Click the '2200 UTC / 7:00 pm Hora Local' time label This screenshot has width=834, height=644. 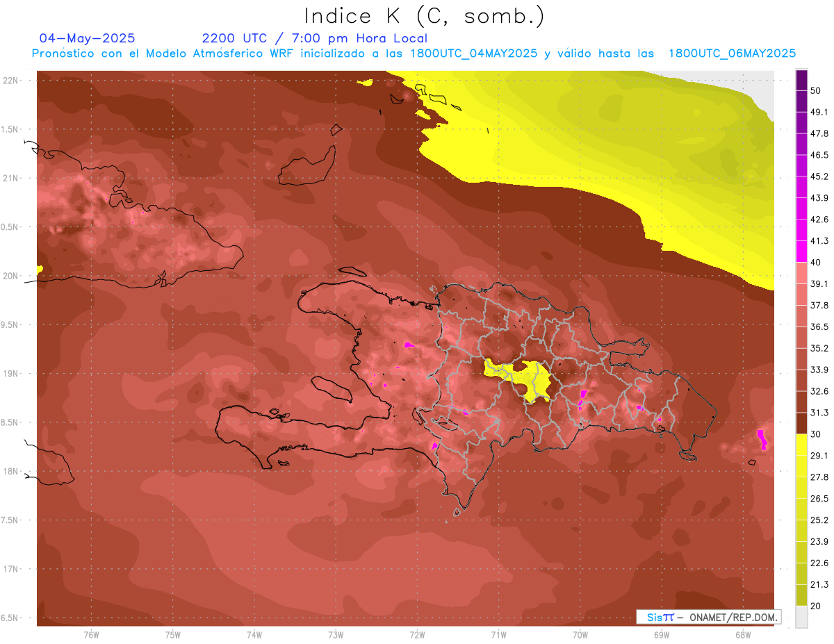pyautogui.click(x=315, y=38)
